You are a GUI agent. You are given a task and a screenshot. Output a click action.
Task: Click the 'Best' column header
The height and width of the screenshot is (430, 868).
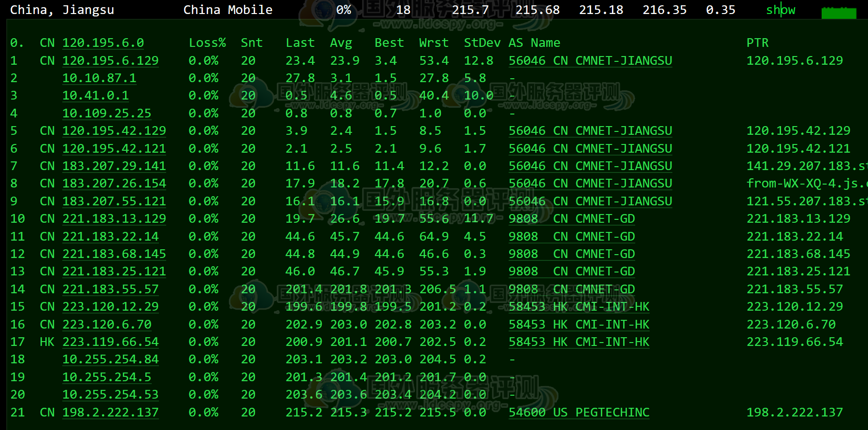click(x=389, y=43)
